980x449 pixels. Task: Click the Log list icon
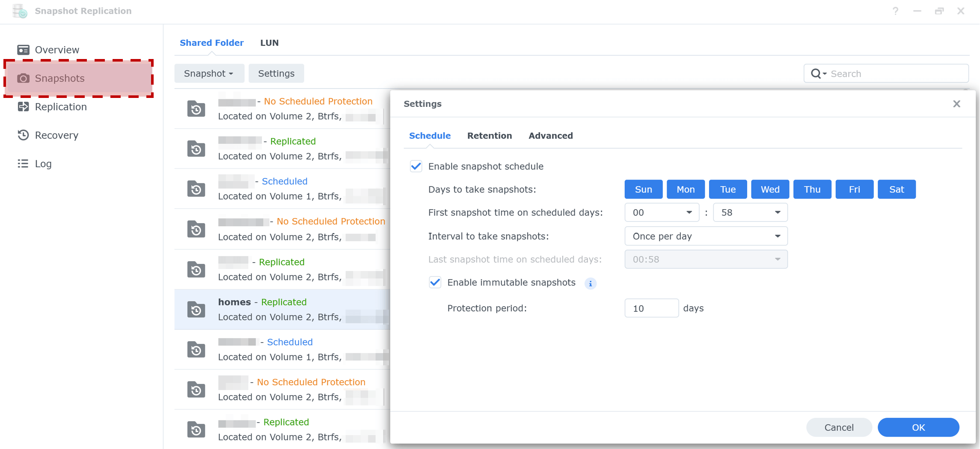23,164
